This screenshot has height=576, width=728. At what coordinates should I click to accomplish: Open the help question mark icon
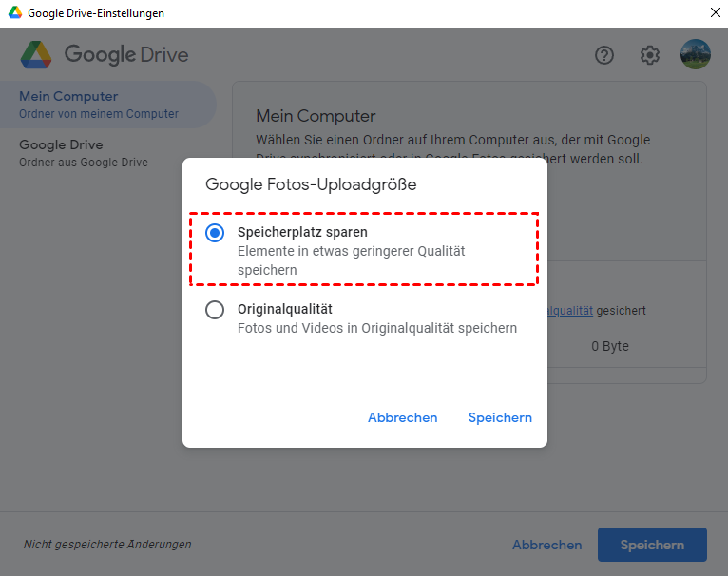604,55
